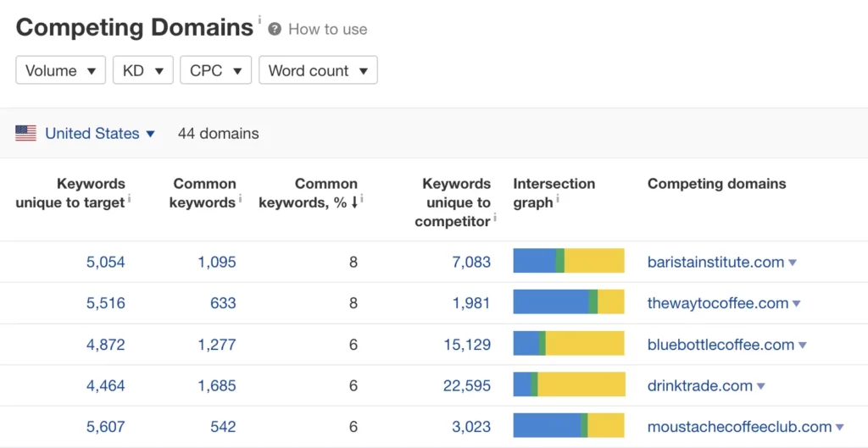Open the Word count filter dropdown
The width and height of the screenshot is (868, 448).
click(318, 70)
